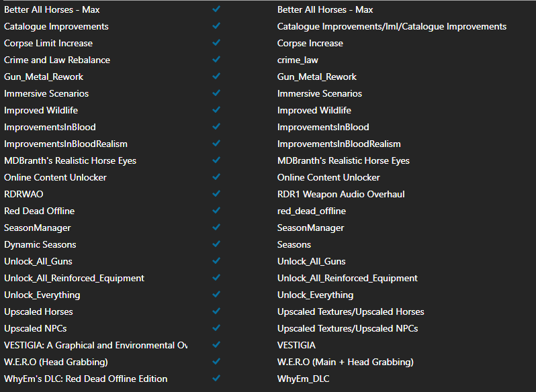536x392 pixels.
Task: Uncheck the Gun_Metal_Rework mod
Action: [x=216, y=77]
